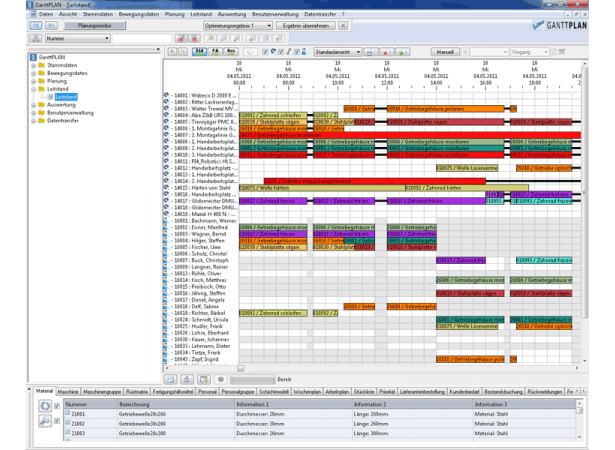Screen dimensions: 615x450
Task: Click the magnifier search icon in the Material panel
Action: (45, 421)
